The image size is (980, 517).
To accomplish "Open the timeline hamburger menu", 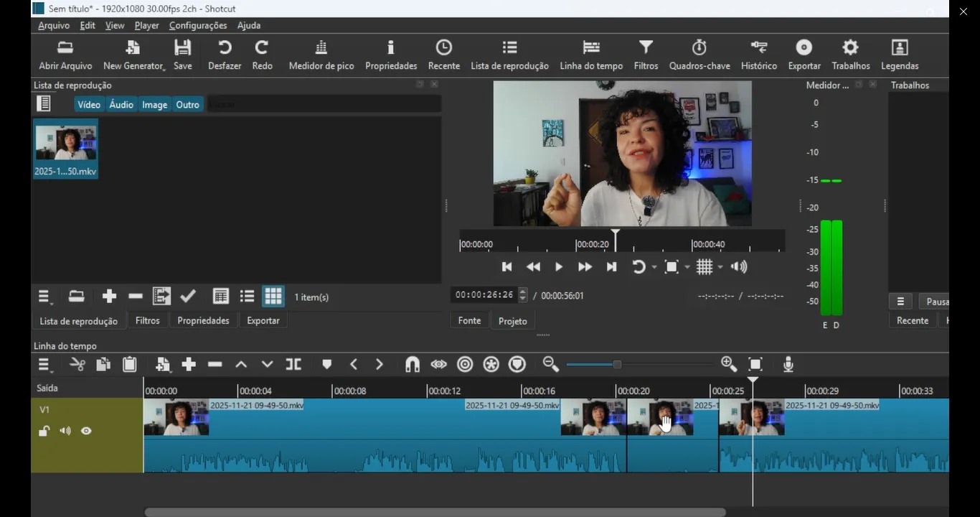I will [44, 364].
